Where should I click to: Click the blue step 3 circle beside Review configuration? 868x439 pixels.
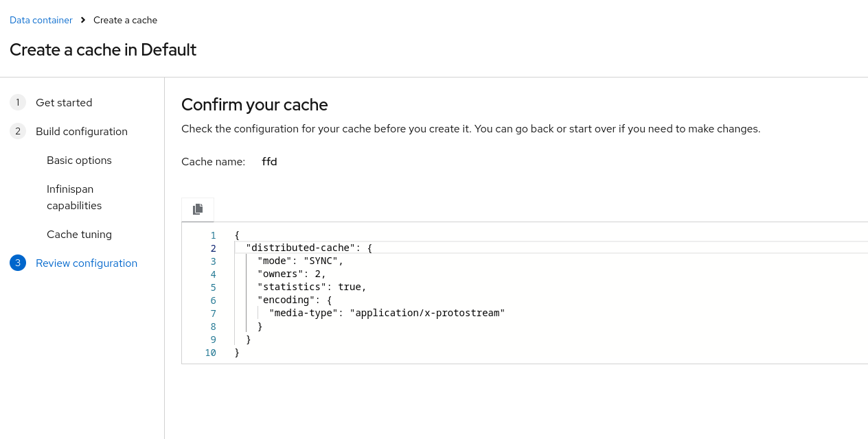click(x=17, y=262)
